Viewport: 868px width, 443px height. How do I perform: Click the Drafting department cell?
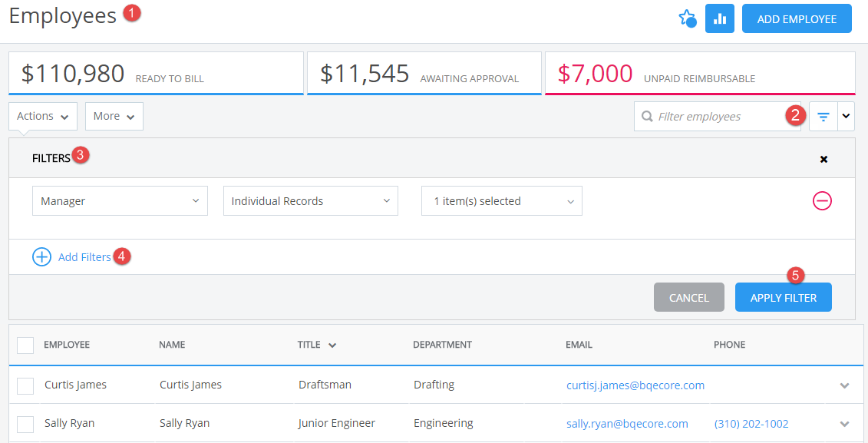click(434, 385)
